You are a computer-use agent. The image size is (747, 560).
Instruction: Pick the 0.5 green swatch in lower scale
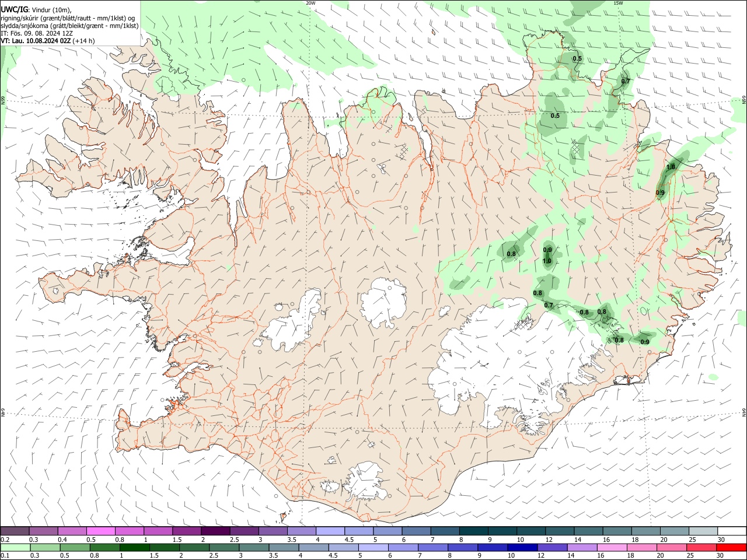pos(75,548)
